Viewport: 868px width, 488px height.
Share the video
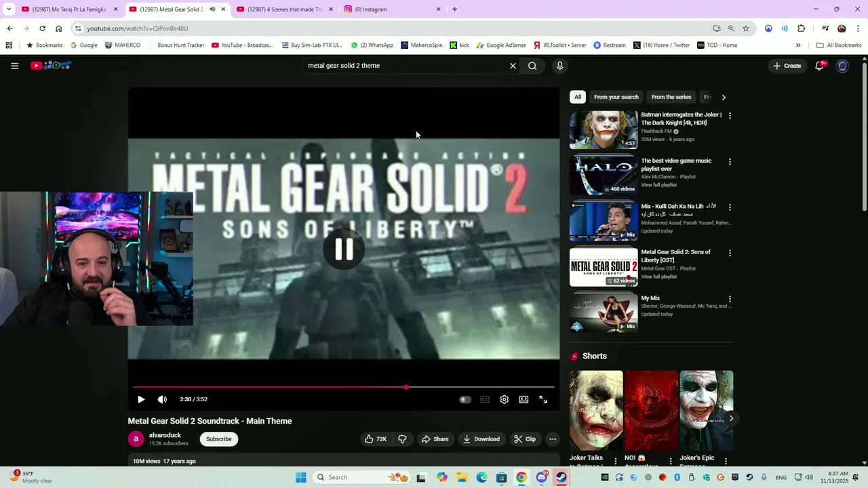point(435,439)
